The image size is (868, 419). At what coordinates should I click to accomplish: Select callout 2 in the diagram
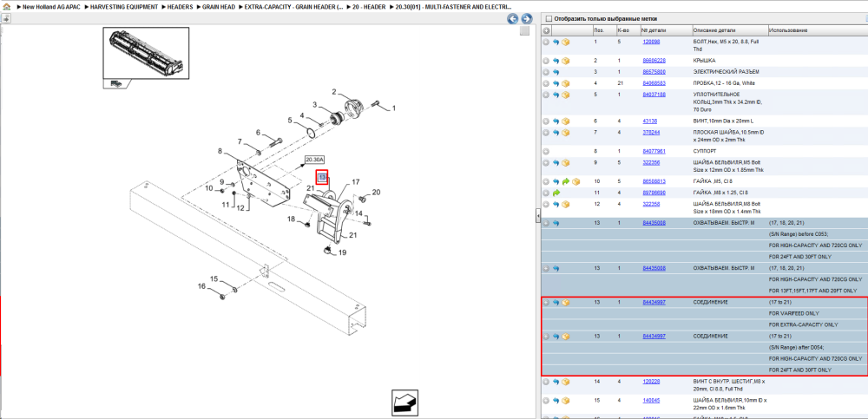pyautogui.click(x=334, y=91)
